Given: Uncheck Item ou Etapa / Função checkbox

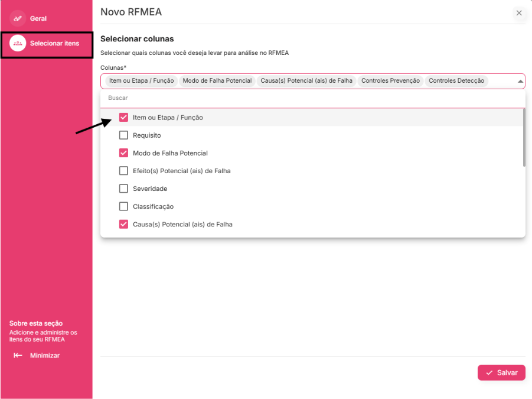Looking at the screenshot, I should click(x=123, y=118).
